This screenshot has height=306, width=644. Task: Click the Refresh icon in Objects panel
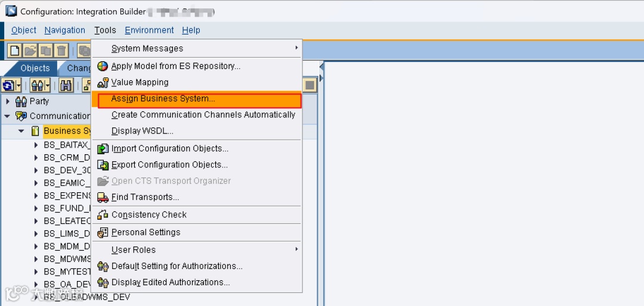8,85
